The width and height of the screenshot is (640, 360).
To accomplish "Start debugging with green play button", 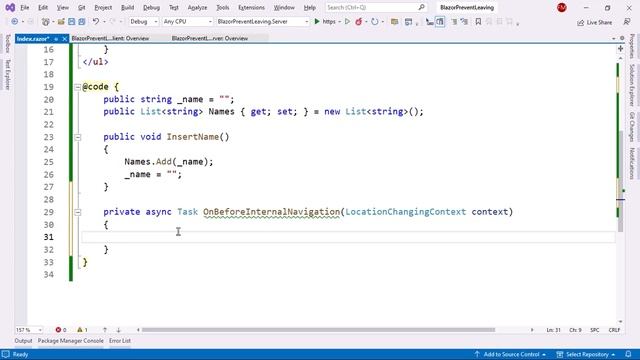I will [x=317, y=22].
